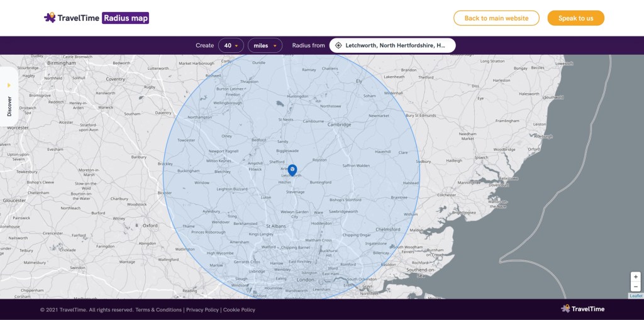Click the footer TravelTime logo
Viewport: 644px width, 320px height.
coord(582,309)
